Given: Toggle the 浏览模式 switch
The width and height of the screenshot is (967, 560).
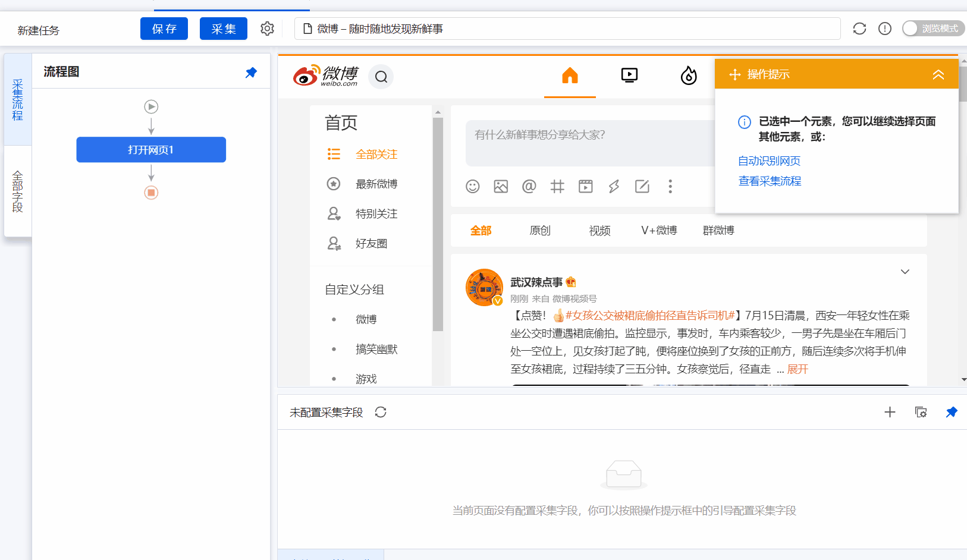Looking at the screenshot, I should tap(933, 29).
